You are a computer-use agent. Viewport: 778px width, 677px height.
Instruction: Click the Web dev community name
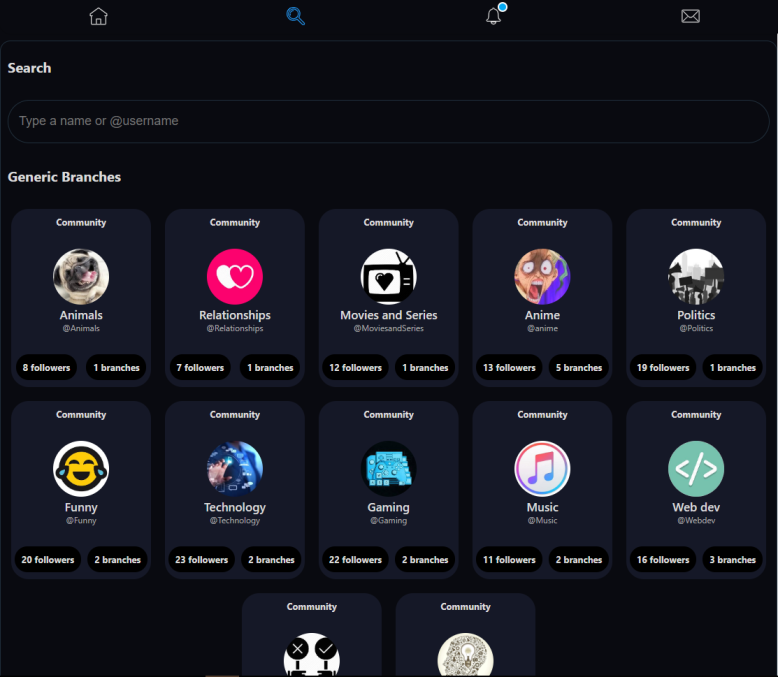(x=696, y=507)
